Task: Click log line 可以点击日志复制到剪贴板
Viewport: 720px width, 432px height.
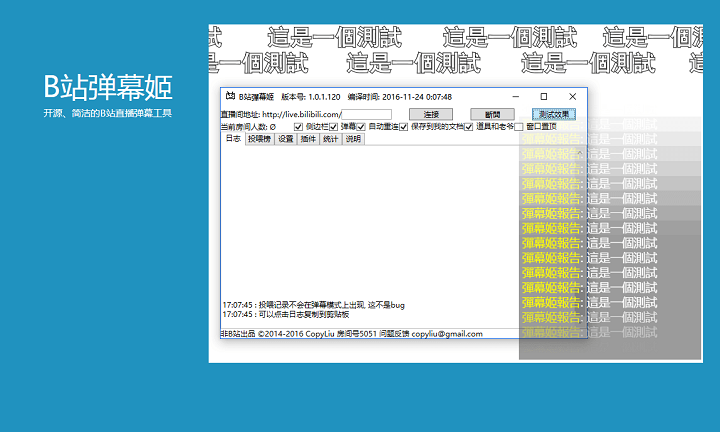Action: 286,314
